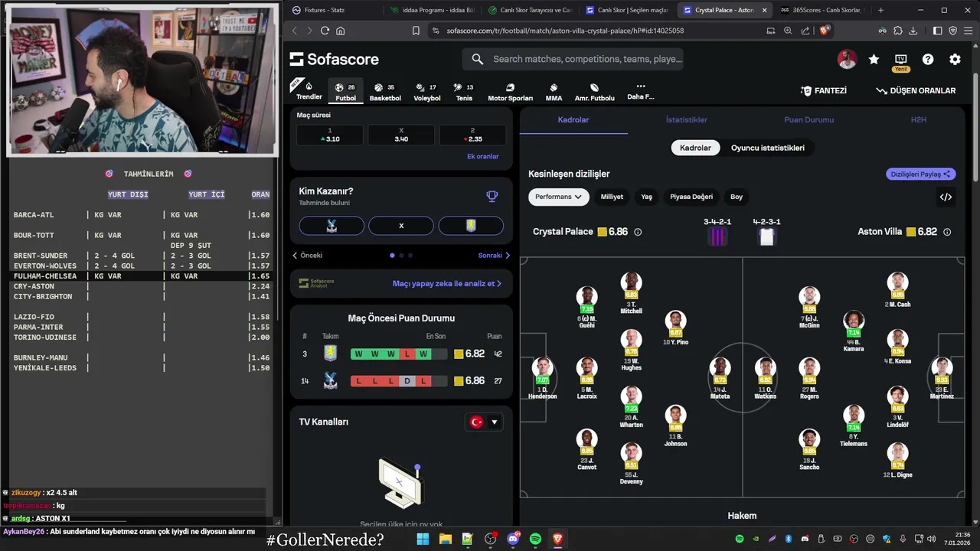Open the Performans filter dropdown
Viewport: 980px width, 551px height.
click(558, 197)
